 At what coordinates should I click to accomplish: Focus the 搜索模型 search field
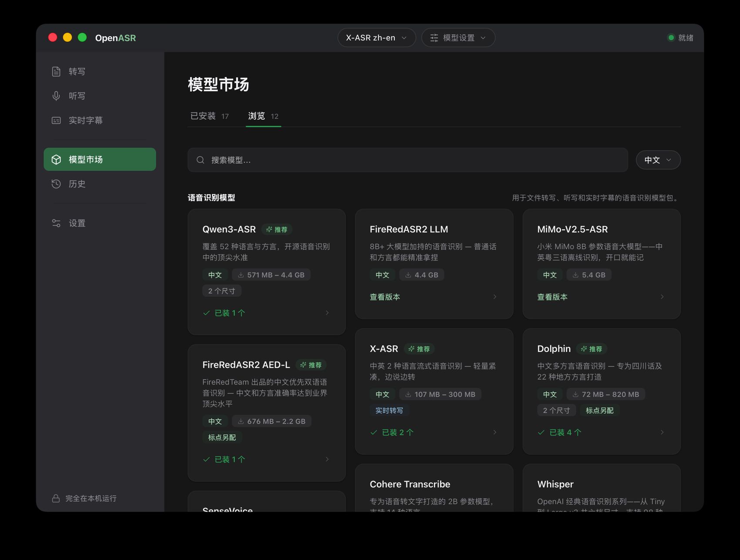(408, 160)
